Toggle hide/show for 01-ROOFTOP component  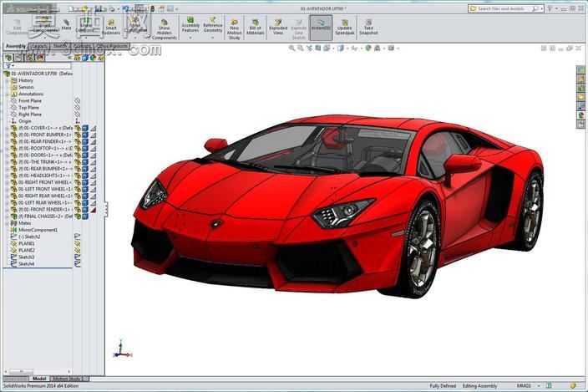(78, 149)
